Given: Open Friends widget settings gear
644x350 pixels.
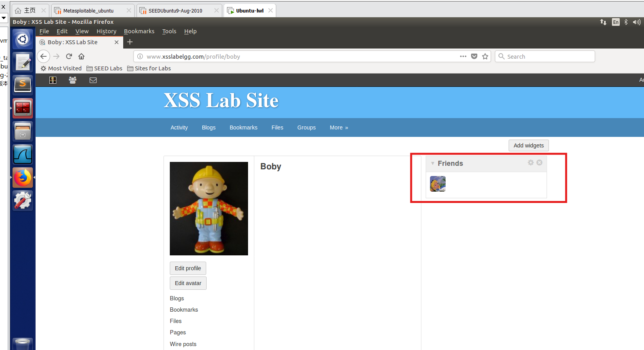Looking at the screenshot, I should tap(531, 163).
